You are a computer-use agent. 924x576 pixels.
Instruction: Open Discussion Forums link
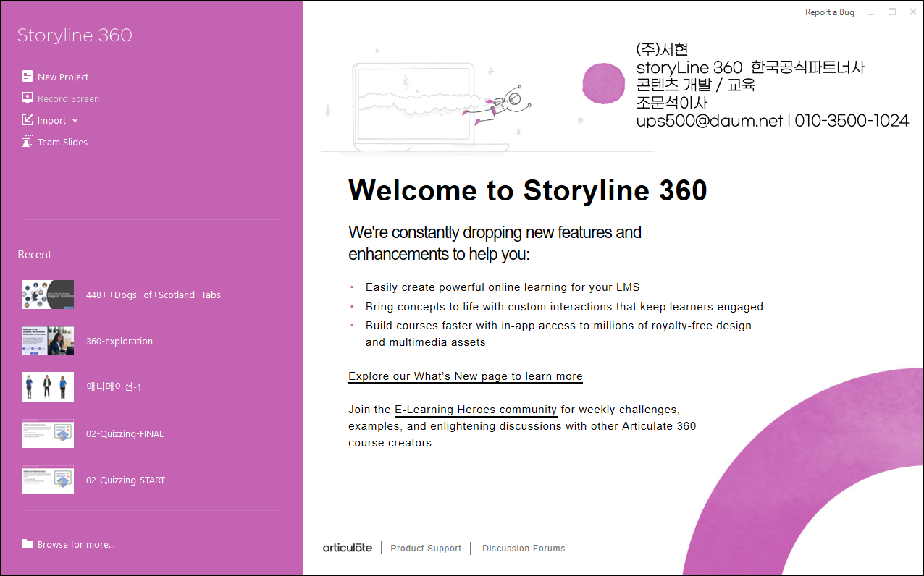coord(524,549)
